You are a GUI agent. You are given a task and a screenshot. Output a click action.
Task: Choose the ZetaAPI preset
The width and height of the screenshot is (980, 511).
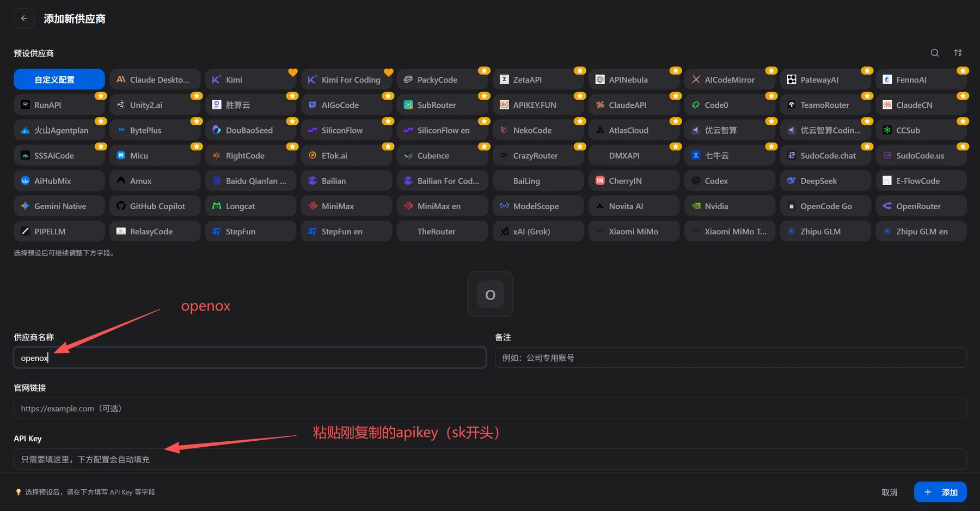538,80
